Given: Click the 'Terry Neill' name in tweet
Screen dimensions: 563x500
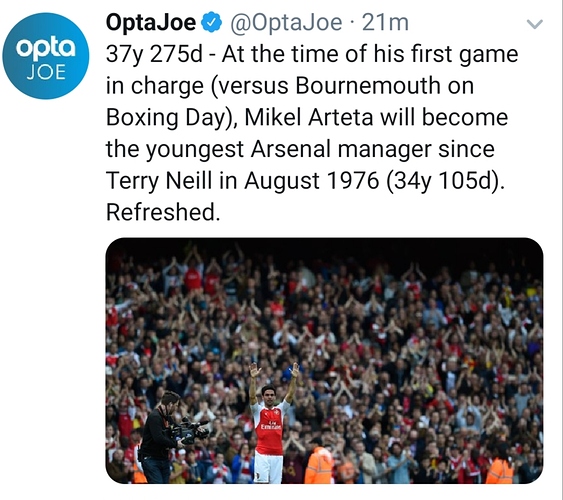Looking at the screenshot, I should point(159,180).
